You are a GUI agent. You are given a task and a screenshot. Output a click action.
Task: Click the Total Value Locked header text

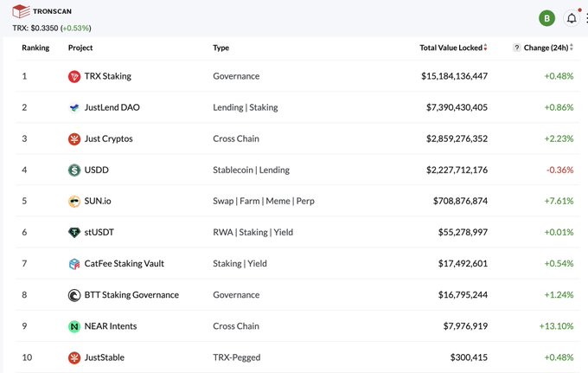coord(451,48)
